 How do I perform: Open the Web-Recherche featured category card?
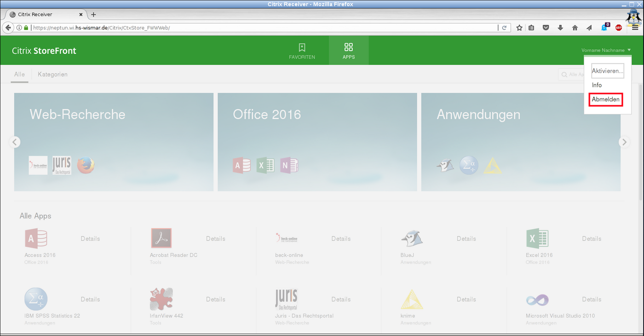tap(114, 142)
